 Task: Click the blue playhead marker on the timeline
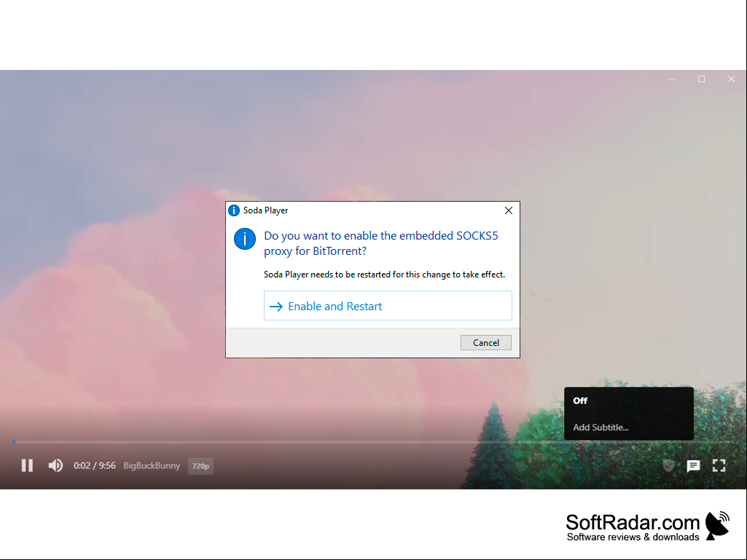(15, 442)
